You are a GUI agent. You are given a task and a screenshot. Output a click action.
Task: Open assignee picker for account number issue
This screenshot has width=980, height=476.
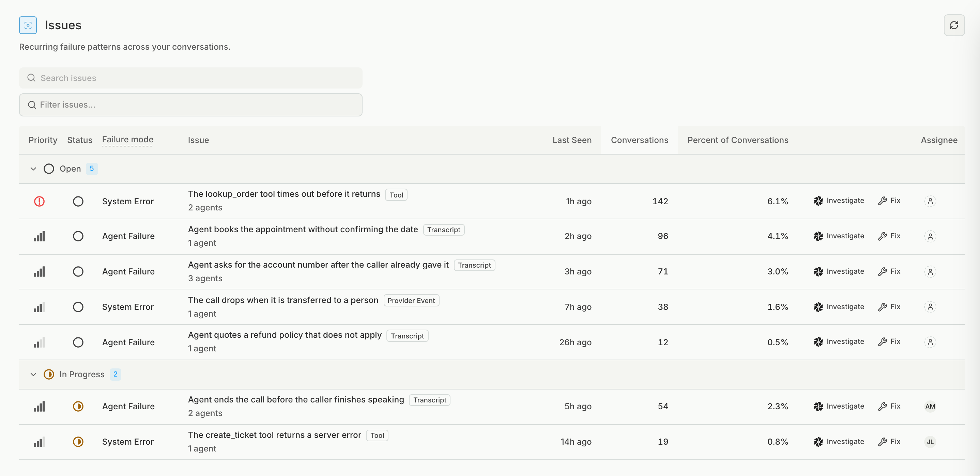click(x=930, y=271)
